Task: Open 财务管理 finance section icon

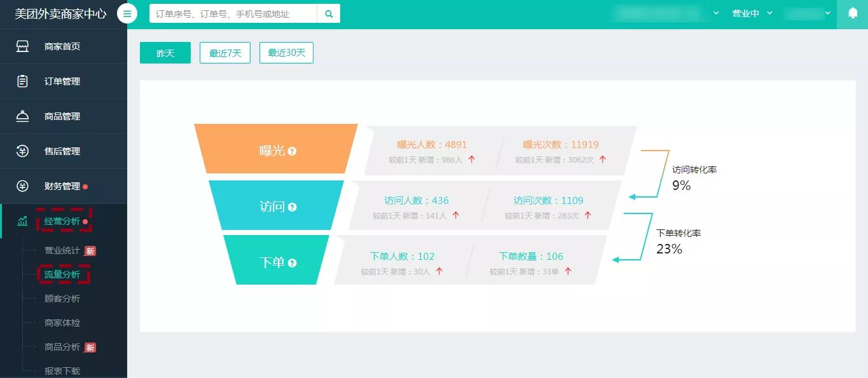Action: (x=22, y=186)
